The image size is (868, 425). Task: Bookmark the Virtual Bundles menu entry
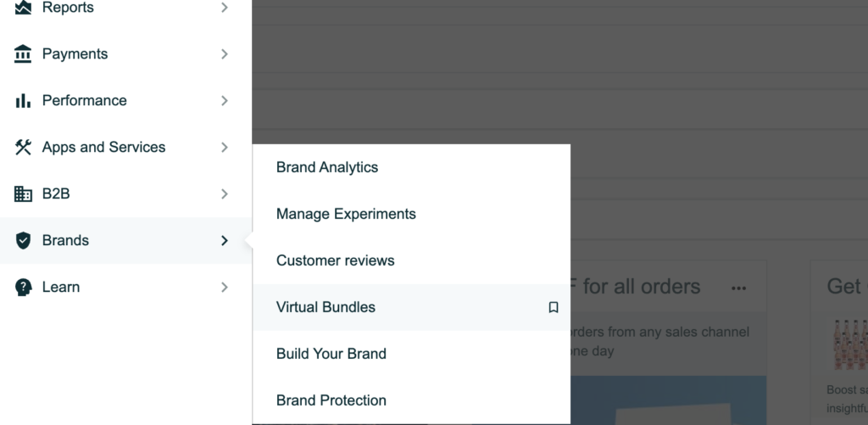(x=553, y=307)
